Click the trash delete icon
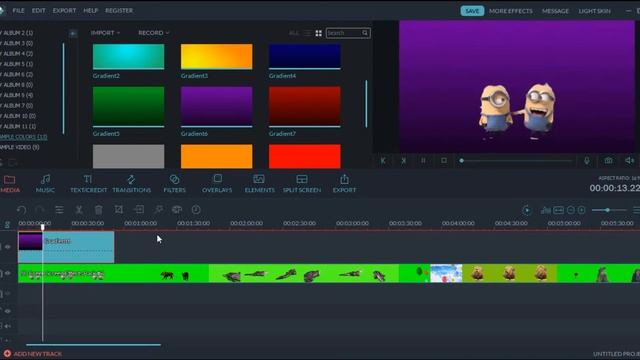The image size is (640, 360). click(98, 210)
